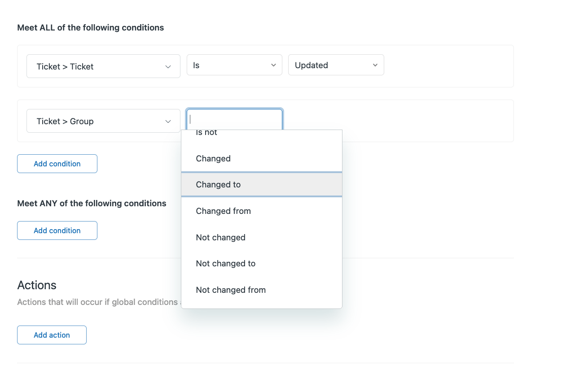Expand the Ticket > Ticket field dropdown
This screenshot has width=588, height=365.
tap(103, 65)
